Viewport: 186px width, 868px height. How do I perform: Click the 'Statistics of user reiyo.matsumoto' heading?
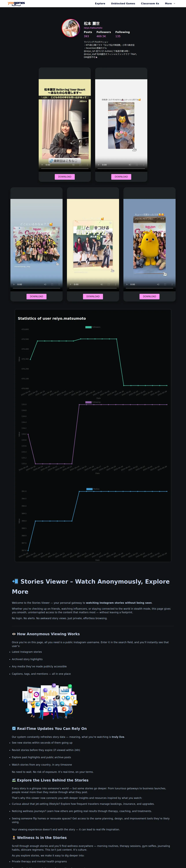52,318
